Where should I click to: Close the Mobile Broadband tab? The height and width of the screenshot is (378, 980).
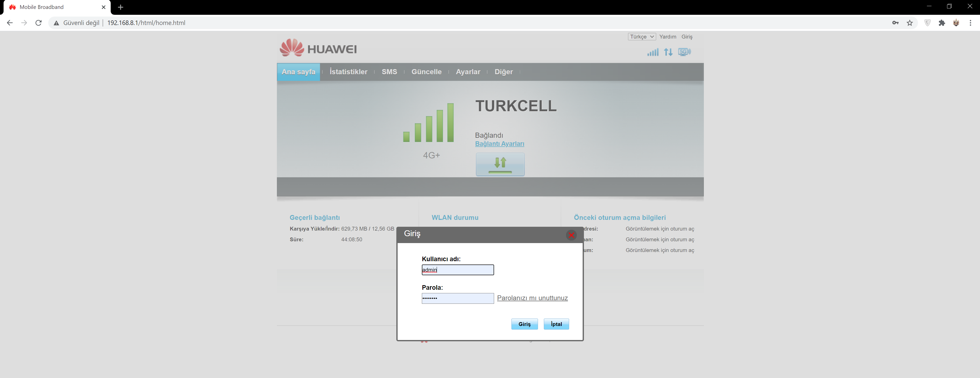click(x=103, y=7)
